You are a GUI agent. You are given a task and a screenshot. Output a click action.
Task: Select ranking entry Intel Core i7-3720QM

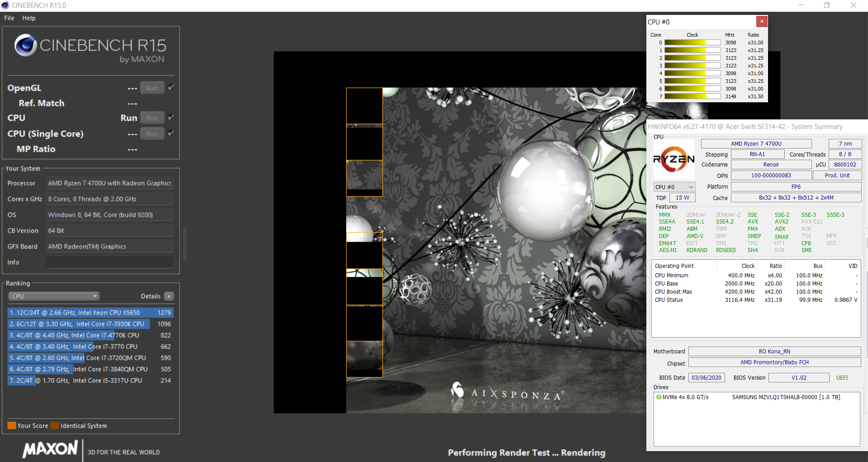(90, 358)
